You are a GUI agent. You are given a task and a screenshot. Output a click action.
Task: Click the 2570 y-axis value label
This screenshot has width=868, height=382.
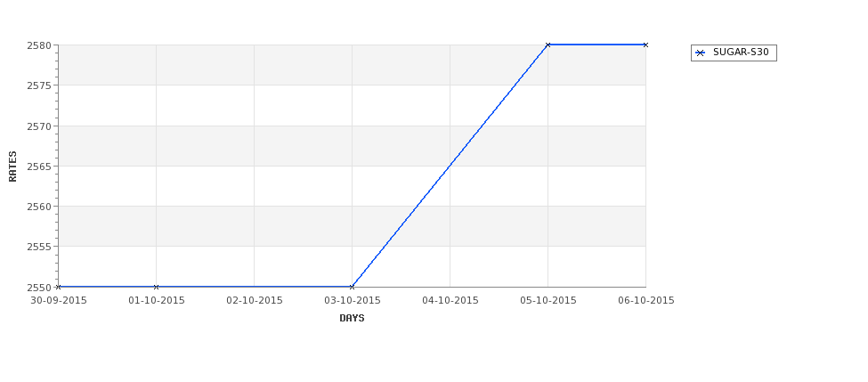39,126
